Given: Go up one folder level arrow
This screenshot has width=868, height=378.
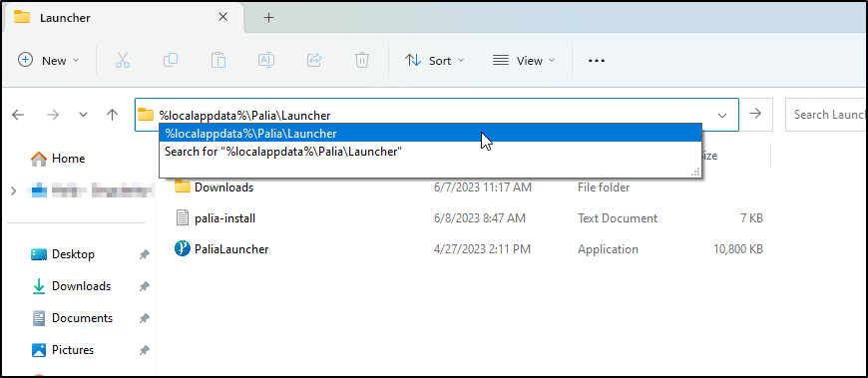Looking at the screenshot, I should click(x=113, y=115).
